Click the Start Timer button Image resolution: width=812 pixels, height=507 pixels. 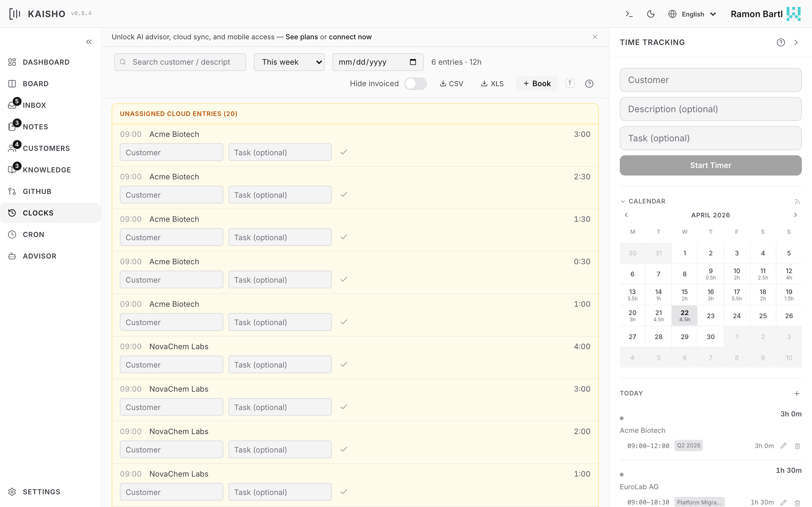[710, 165]
